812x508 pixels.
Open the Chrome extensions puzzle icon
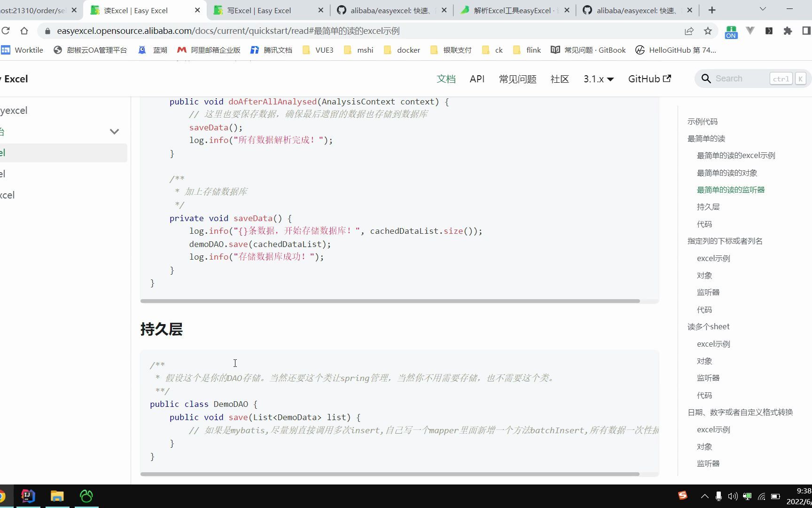coord(788,31)
